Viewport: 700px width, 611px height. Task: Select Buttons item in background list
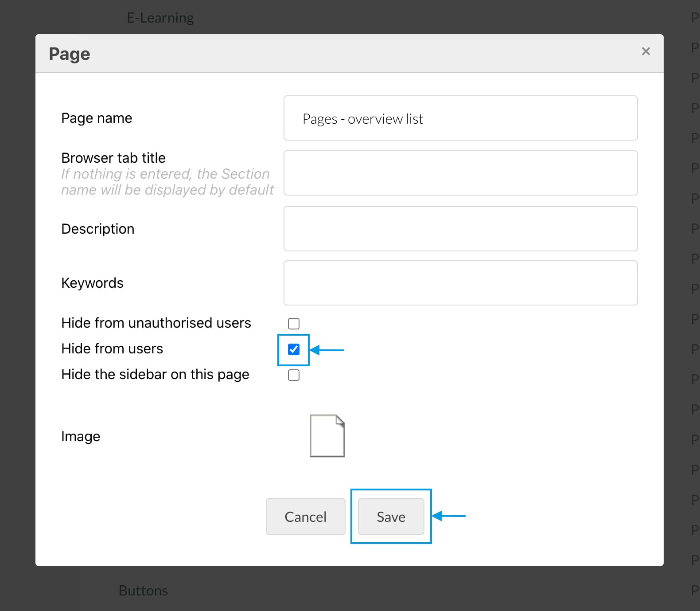pos(143,591)
